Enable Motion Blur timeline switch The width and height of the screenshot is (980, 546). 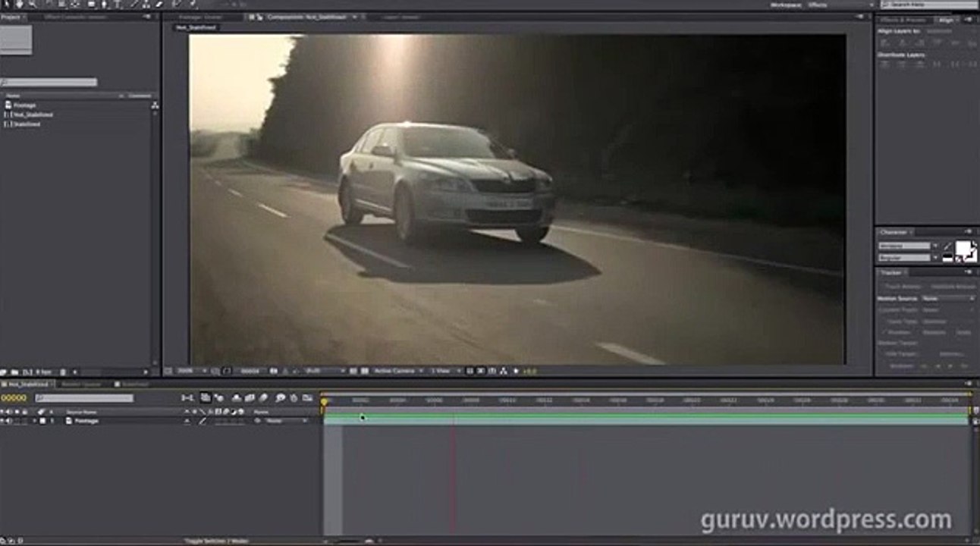pyautogui.click(x=263, y=397)
